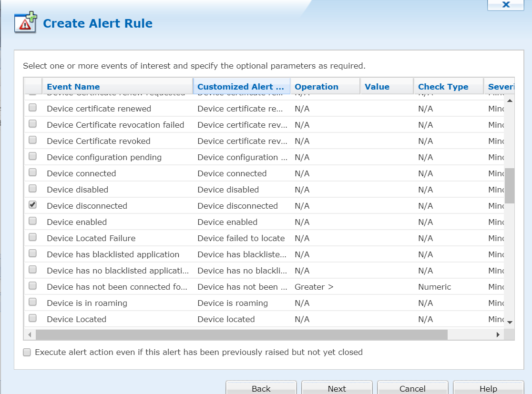Tick the Device is in roaming checkbox
The image size is (532, 394).
[32, 302]
